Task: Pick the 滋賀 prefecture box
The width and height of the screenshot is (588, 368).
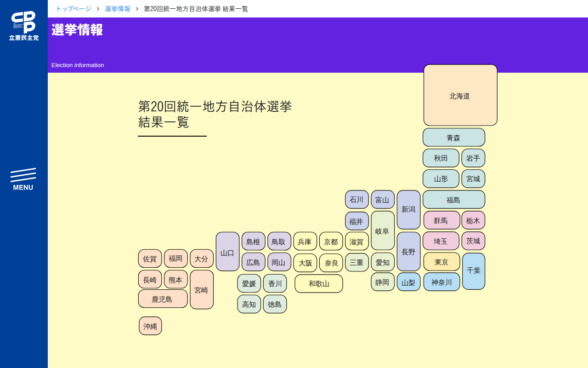Action: (357, 241)
